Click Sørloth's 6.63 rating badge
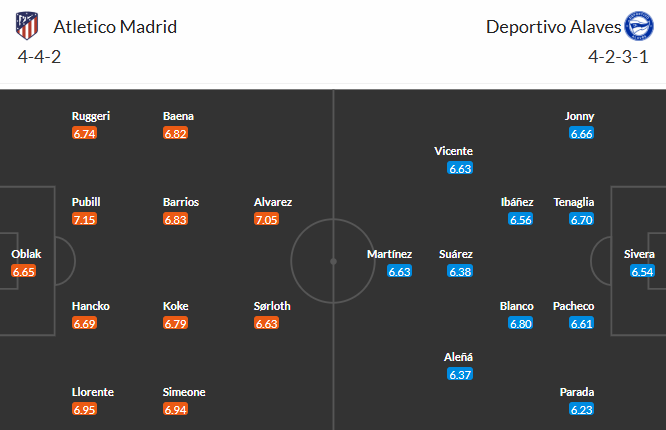Screen dimensions: 666x430 (x=267, y=323)
